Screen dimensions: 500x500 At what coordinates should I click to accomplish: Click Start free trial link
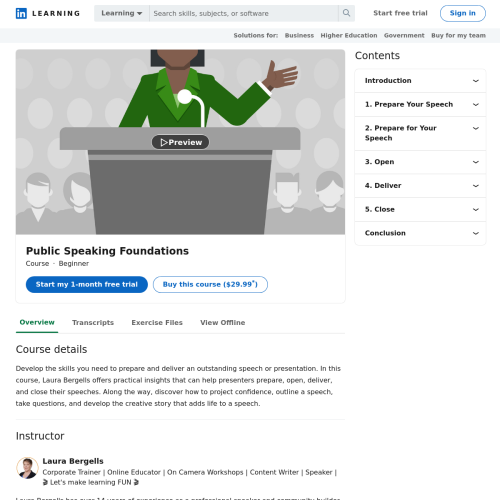point(400,13)
